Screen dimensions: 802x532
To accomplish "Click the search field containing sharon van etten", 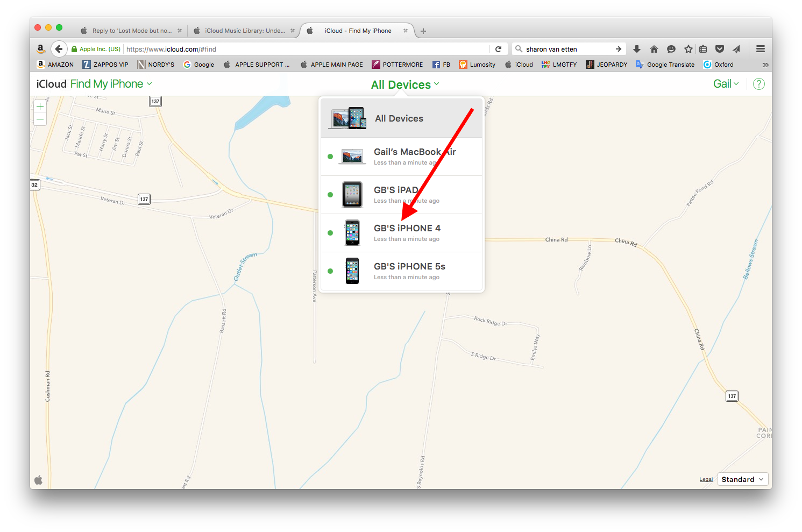I will click(569, 49).
